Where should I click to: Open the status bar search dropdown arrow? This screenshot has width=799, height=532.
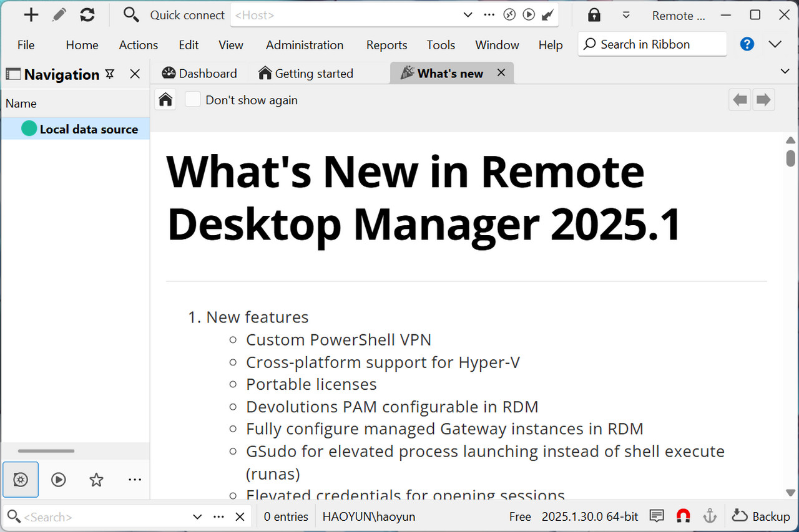coord(197,516)
